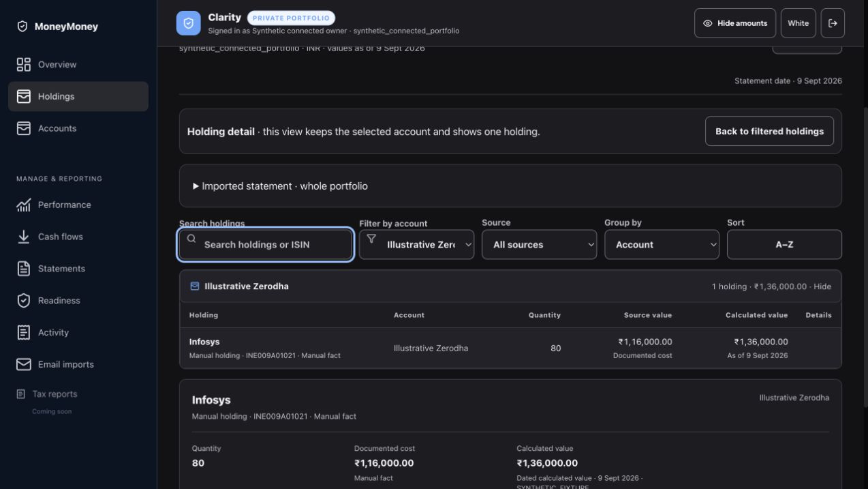Click PRIVATE PORTFOLIO badge

(291, 18)
